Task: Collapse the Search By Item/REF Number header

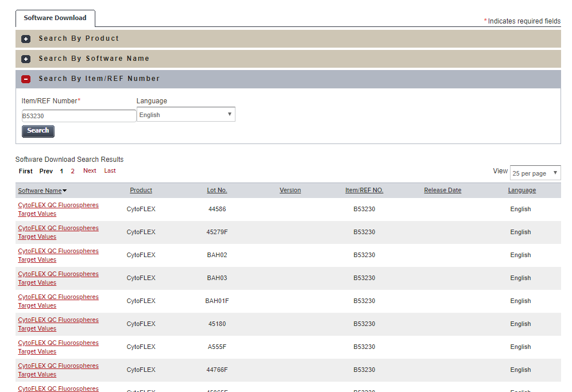Action: pos(288,79)
